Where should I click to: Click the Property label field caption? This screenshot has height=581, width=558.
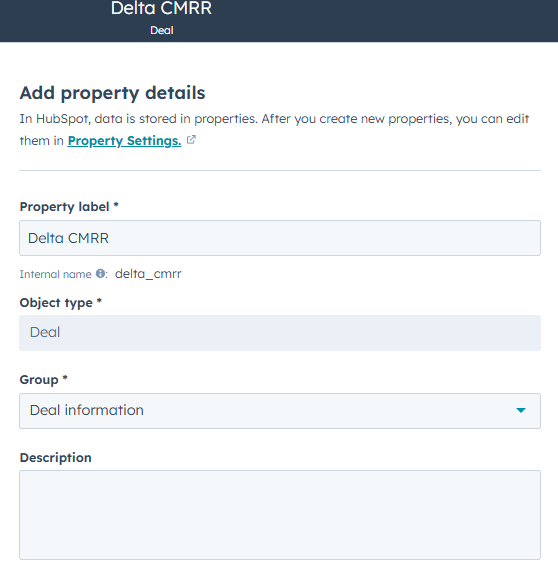[x=64, y=207]
